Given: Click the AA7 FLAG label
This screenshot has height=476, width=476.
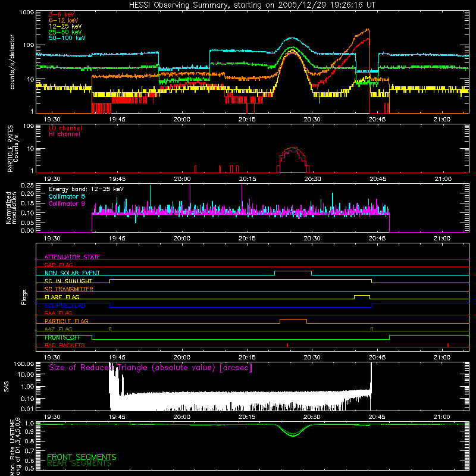Looking at the screenshot, I should click(x=58, y=329).
